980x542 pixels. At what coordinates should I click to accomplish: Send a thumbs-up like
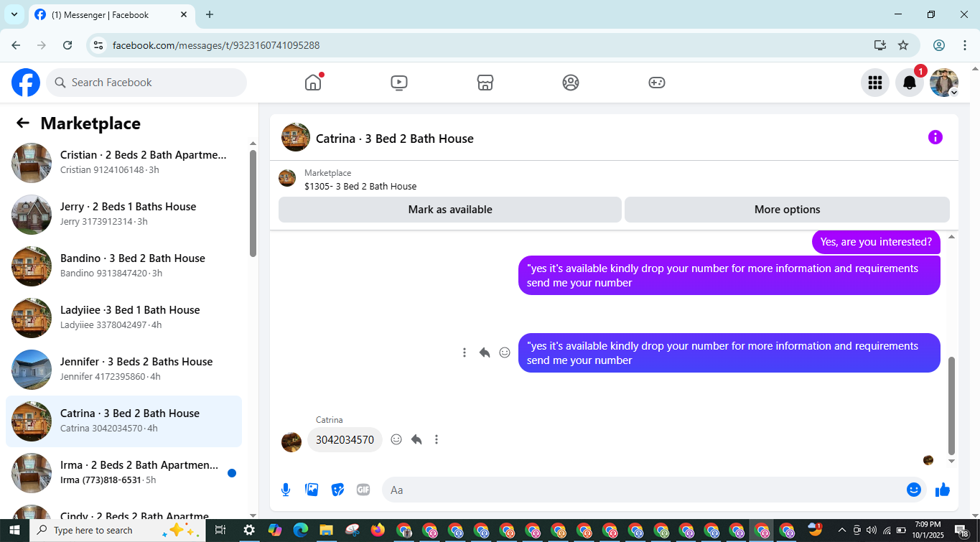[x=943, y=490]
